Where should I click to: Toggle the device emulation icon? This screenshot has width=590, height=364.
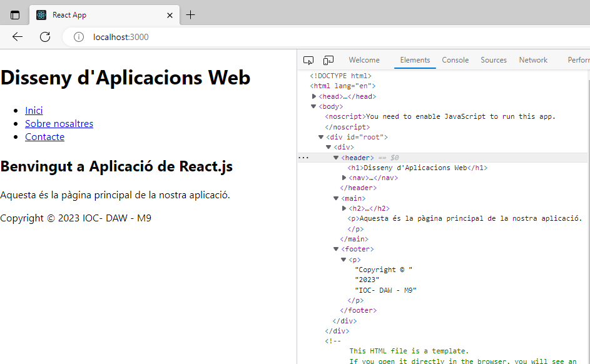[328, 60]
